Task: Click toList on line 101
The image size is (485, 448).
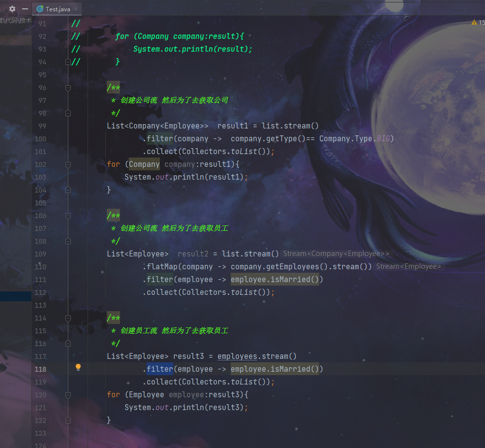Action: (244, 152)
